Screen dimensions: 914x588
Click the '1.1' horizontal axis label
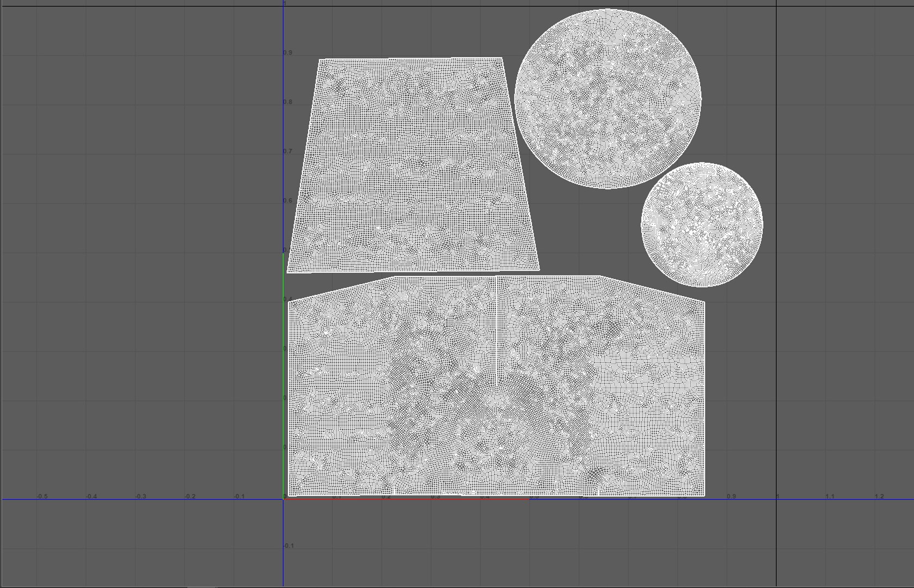coord(830,497)
